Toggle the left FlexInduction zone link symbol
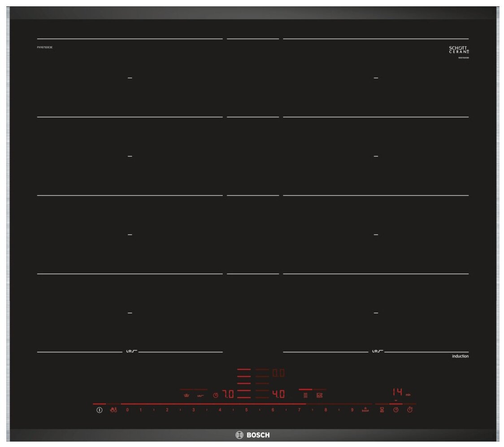The width and height of the screenshot is (504, 447). click(130, 351)
